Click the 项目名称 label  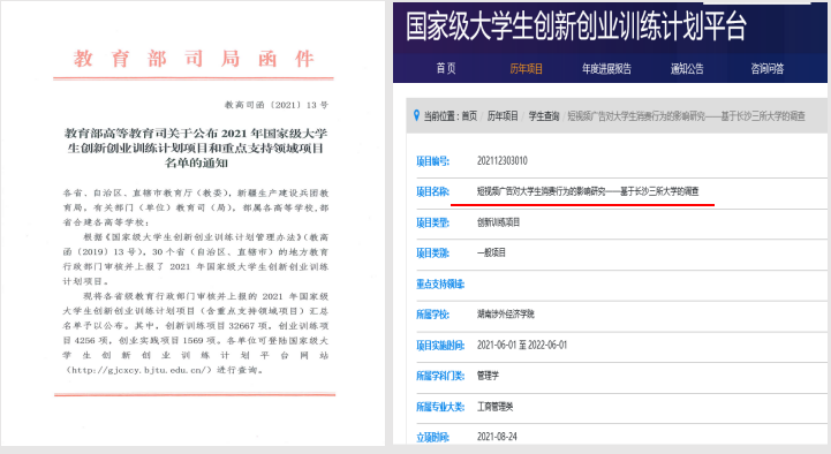tap(433, 191)
